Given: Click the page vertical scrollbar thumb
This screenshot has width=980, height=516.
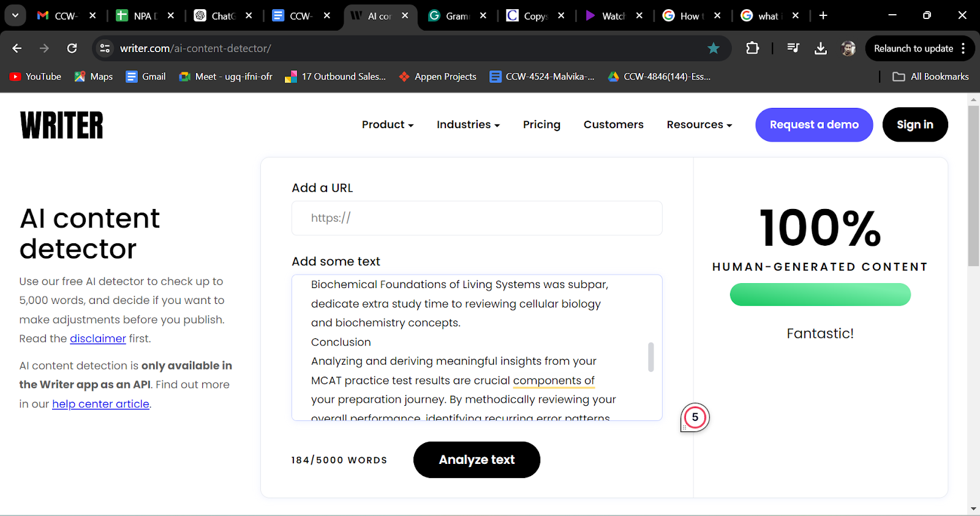Looking at the screenshot, I should click(x=973, y=186).
